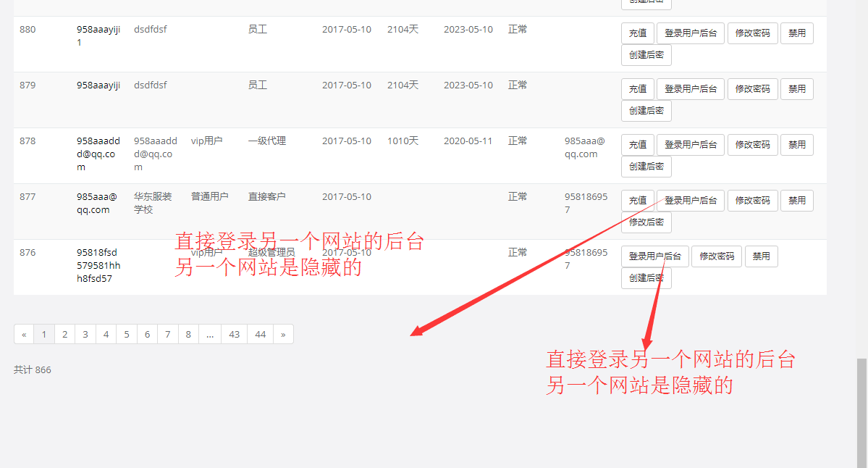Open page 43 of user list

point(234,334)
